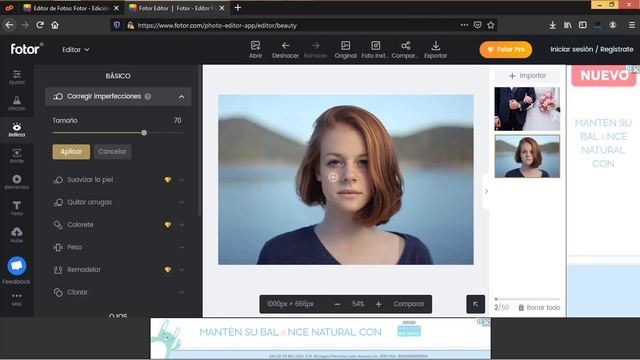The height and width of the screenshot is (360, 640).
Task: Go back in browser history
Action: (9, 25)
